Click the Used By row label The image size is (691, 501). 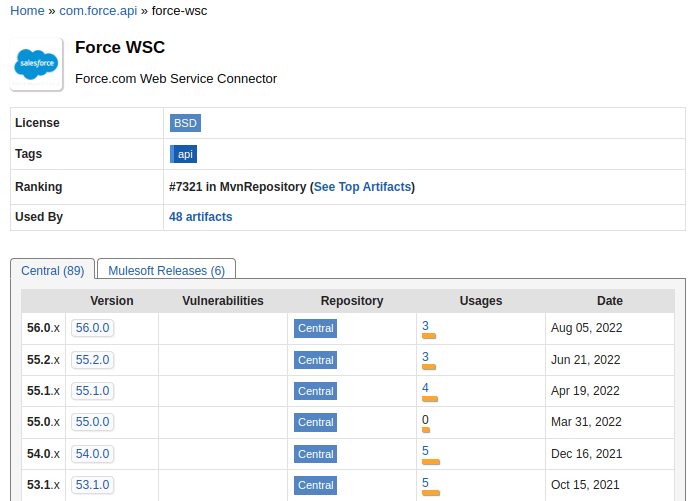coord(39,217)
